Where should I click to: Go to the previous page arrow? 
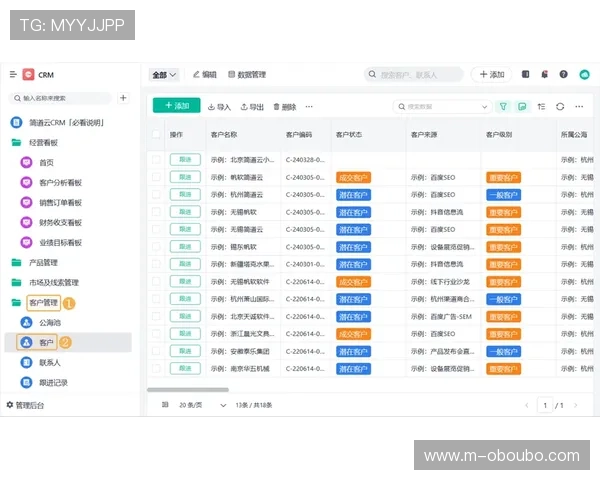tap(527, 405)
